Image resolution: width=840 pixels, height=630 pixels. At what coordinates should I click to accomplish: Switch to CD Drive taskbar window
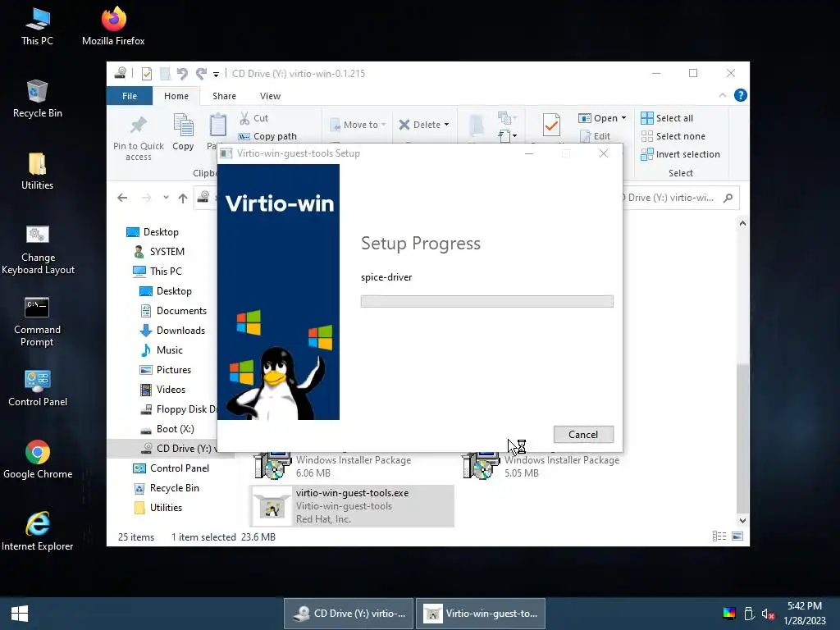coord(349,614)
